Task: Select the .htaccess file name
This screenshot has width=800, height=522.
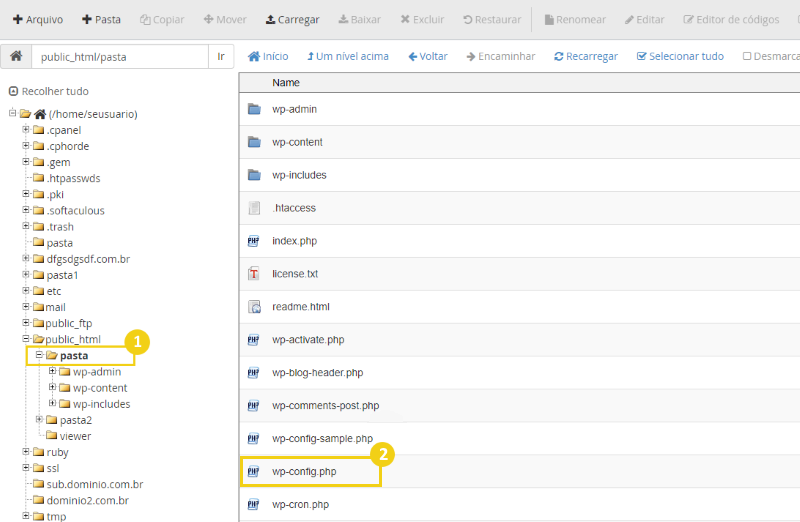Action: pyautogui.click(x=294, y=208)
